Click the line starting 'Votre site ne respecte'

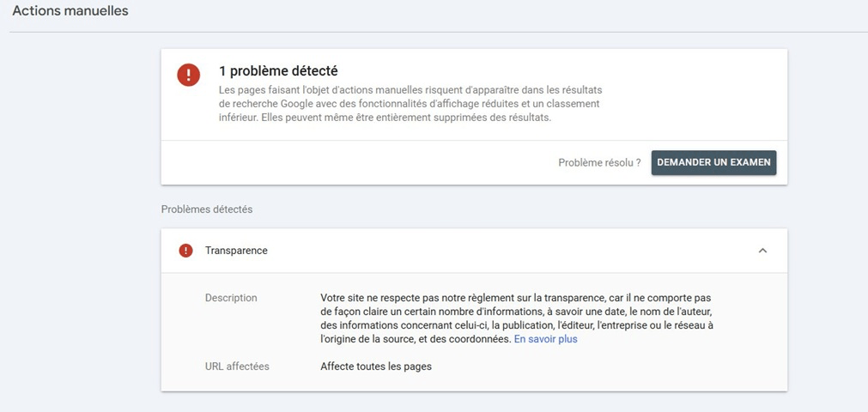pos(515,298)
